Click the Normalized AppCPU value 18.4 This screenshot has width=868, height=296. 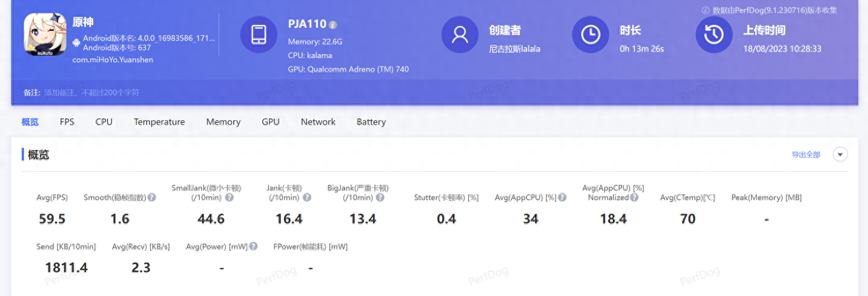point(613,219)
